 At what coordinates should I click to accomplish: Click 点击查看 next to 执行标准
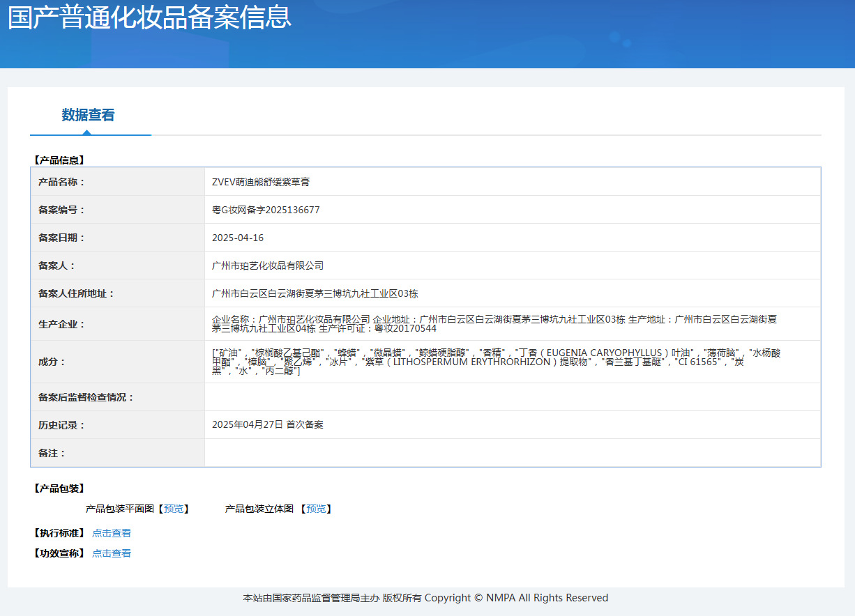(112, 532)
